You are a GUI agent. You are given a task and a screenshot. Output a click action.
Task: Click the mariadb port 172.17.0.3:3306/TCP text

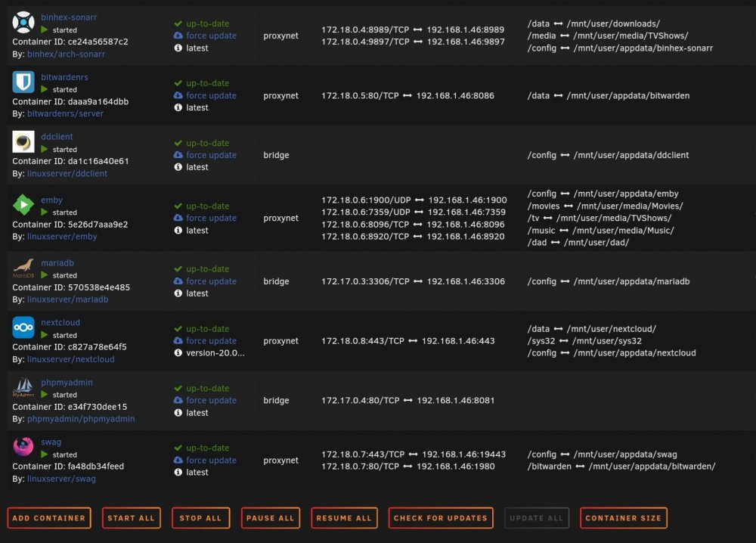click(365, 281)
